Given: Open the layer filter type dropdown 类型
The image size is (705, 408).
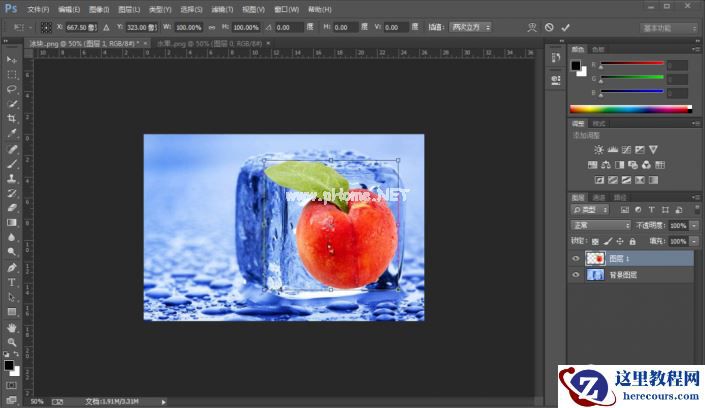Looking at the screenshot, I should point(589,210).
